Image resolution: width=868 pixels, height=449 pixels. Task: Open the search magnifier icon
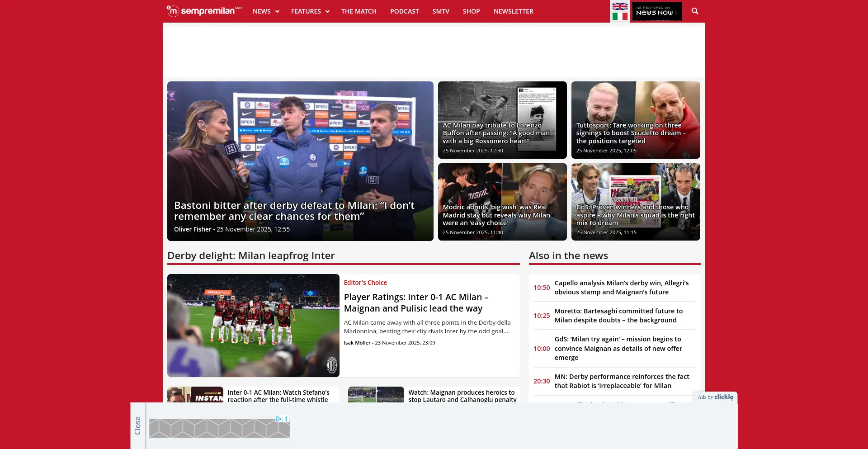(x=695, y=11)
